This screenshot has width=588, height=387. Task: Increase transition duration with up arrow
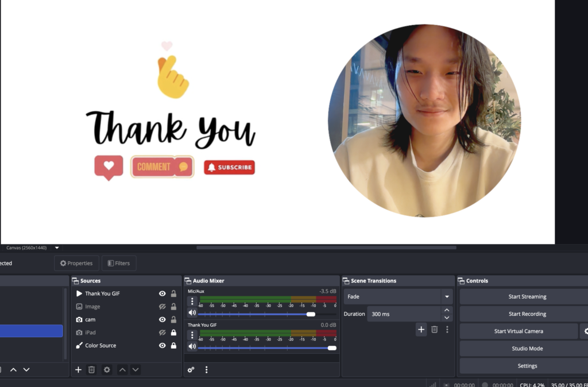(x=447, y=311)
